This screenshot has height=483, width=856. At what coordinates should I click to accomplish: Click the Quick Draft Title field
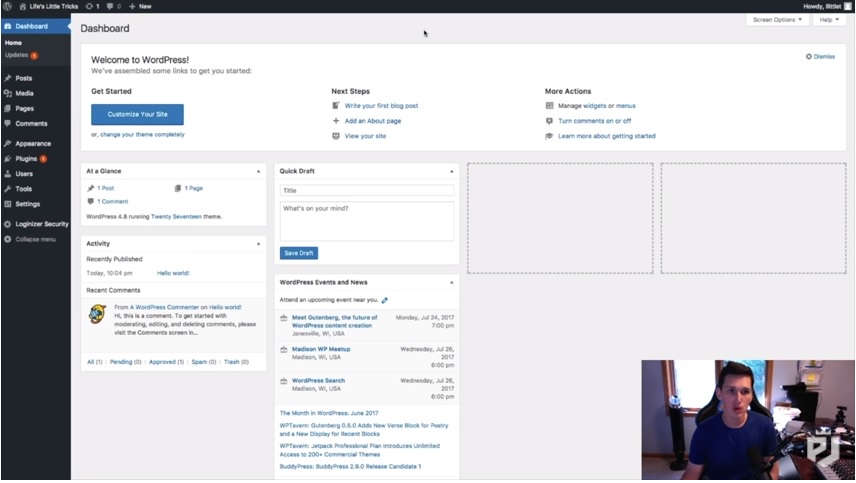pos(367,190)
